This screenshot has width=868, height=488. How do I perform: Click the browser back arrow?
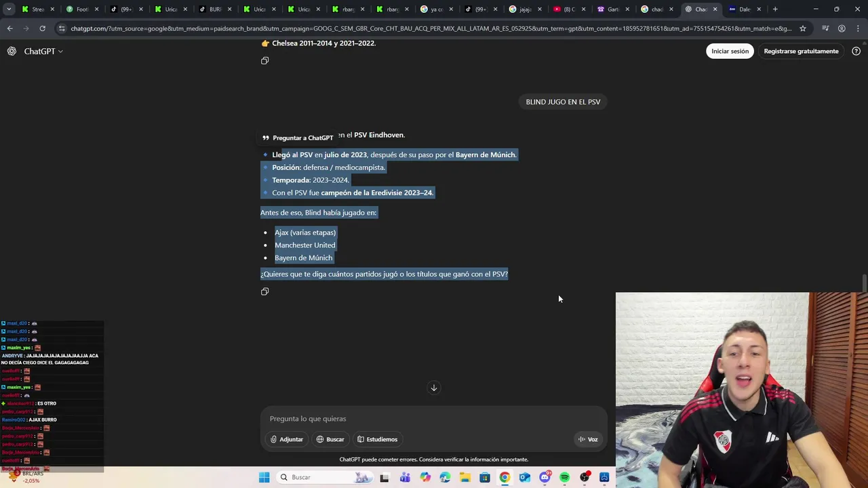coord(9,28)
